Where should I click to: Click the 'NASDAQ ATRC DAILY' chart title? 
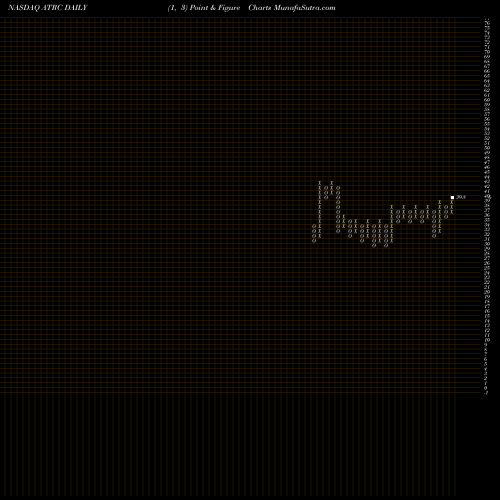pos(48,8)
